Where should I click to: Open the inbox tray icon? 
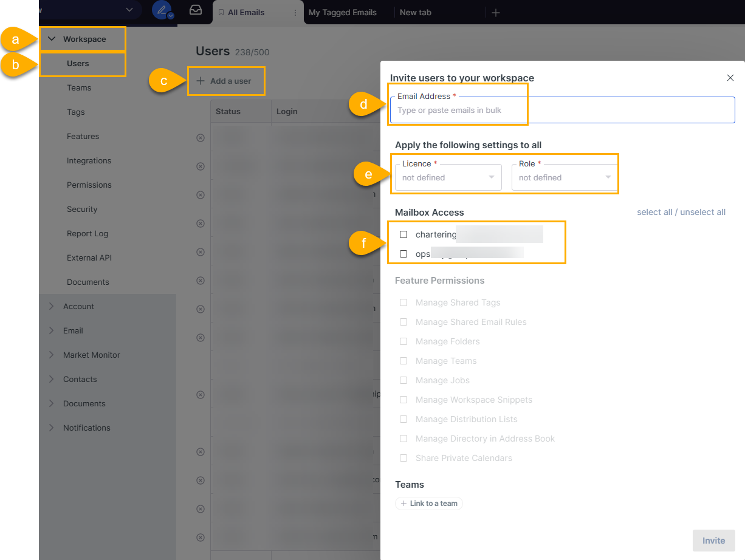pyautogui.click(x=196, y=11)
